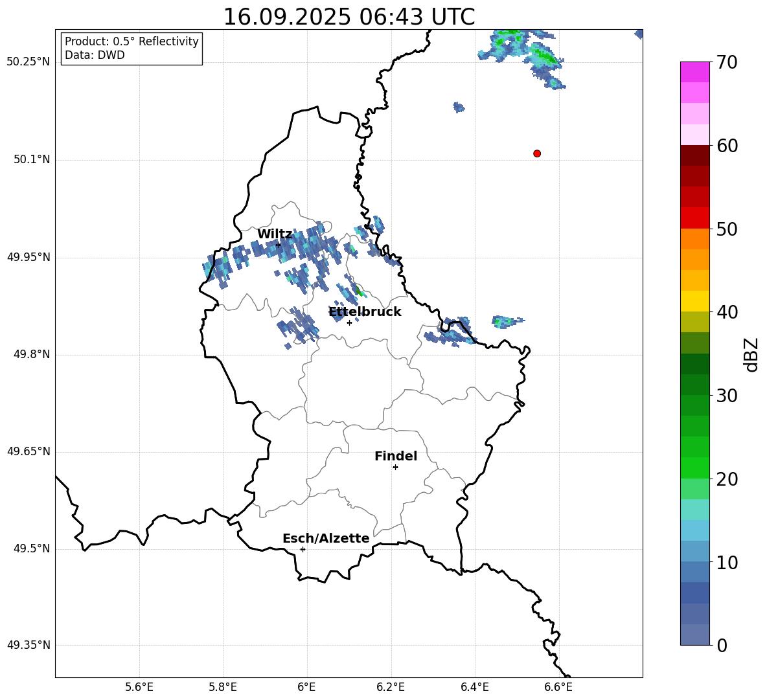Click the Ettelbruck station cross marker
Viewport: 767px width, 700px height.
pyautogui.click(x=349, y=322)
